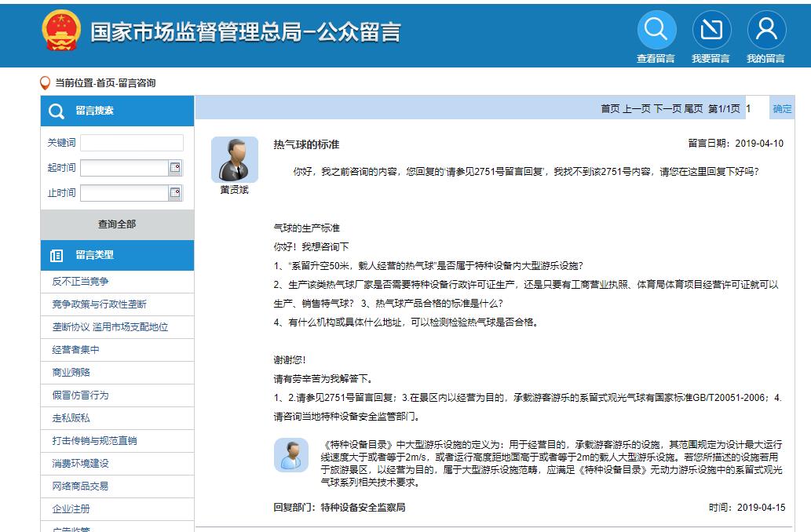
Task: Open 我的留言 user icon
Action: click(766, 30)
